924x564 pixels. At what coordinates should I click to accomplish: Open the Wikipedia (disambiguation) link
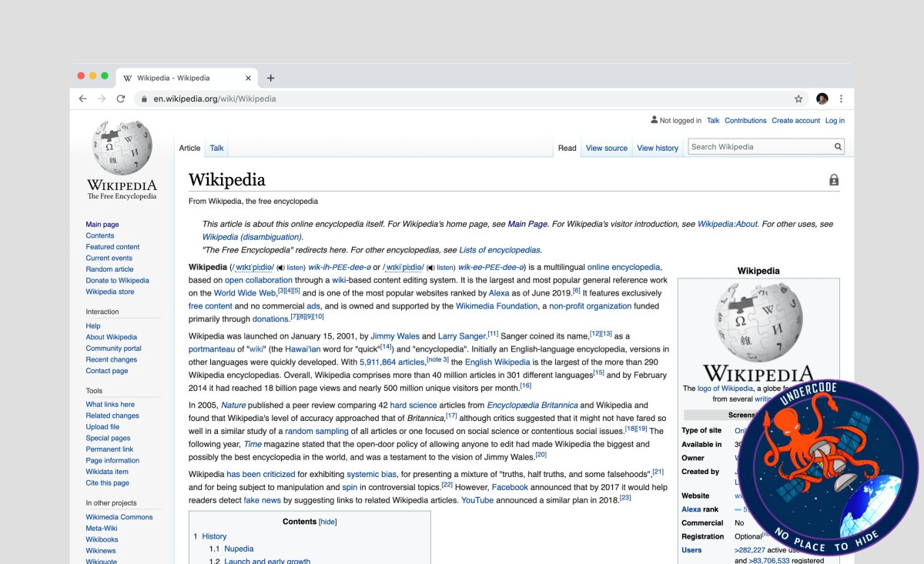click(252, 237)
